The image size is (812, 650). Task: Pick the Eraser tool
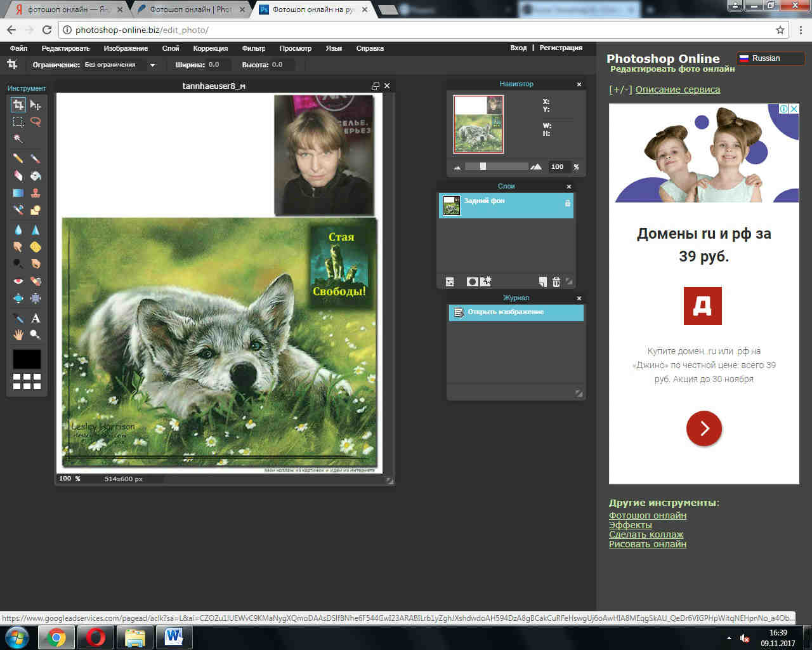coord(18,176)
